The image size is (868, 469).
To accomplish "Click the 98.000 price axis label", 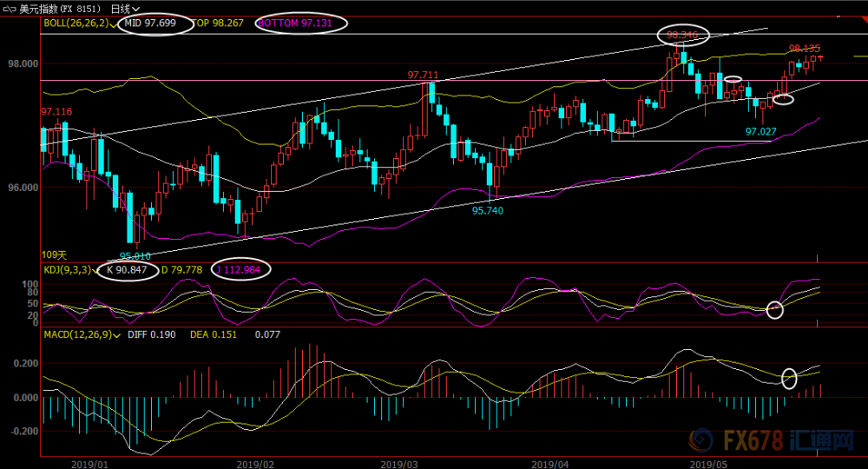I will pyautogui.click(x=23, y=64).
